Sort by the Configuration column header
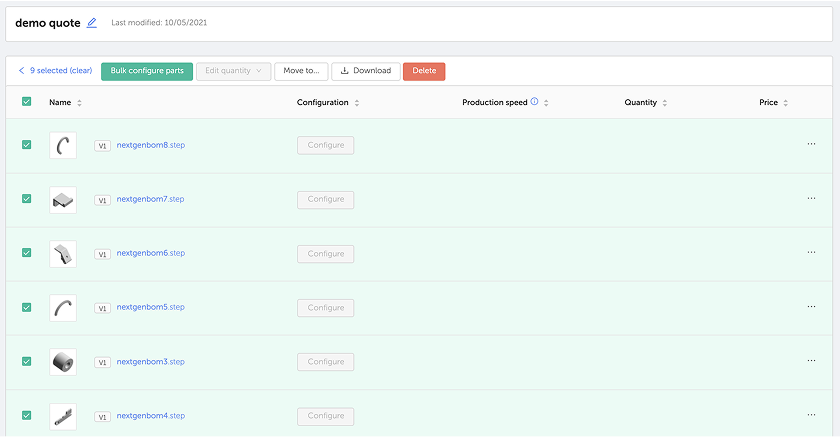Image resolution: width=840 pixels, height=437 pixels. (x=357, y=103)
